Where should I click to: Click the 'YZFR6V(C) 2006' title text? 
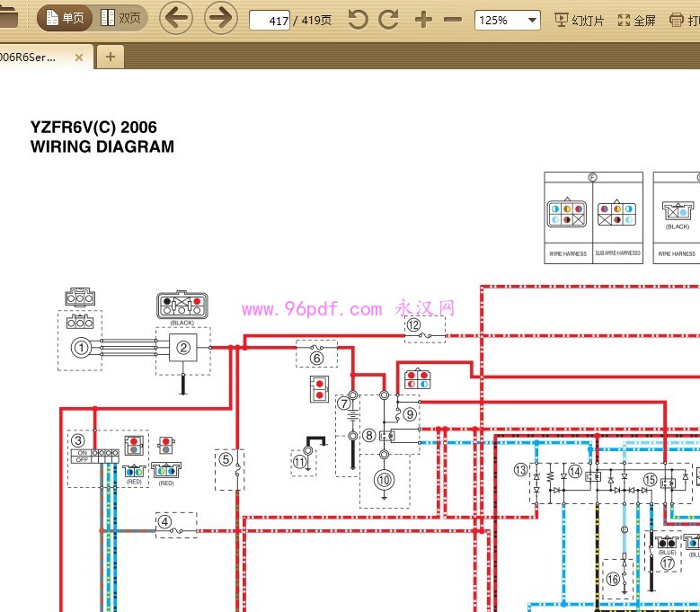click(93, 128)
